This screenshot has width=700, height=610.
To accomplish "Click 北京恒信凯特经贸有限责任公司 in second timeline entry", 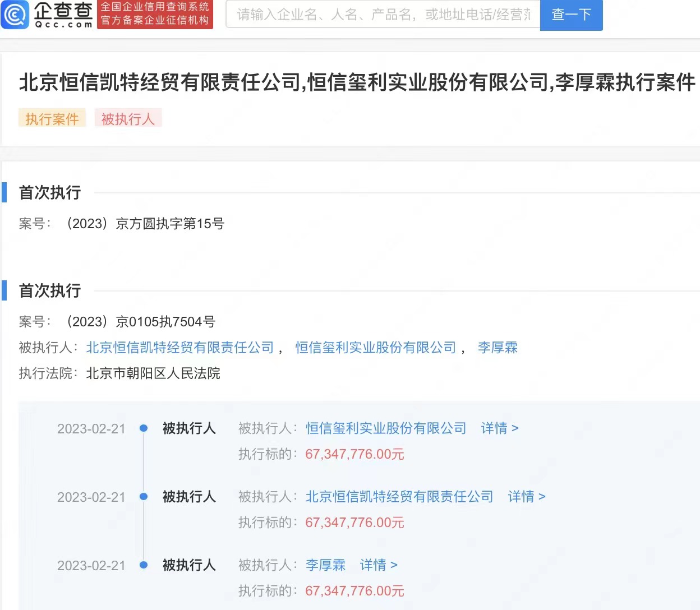I will click(399, 497).
